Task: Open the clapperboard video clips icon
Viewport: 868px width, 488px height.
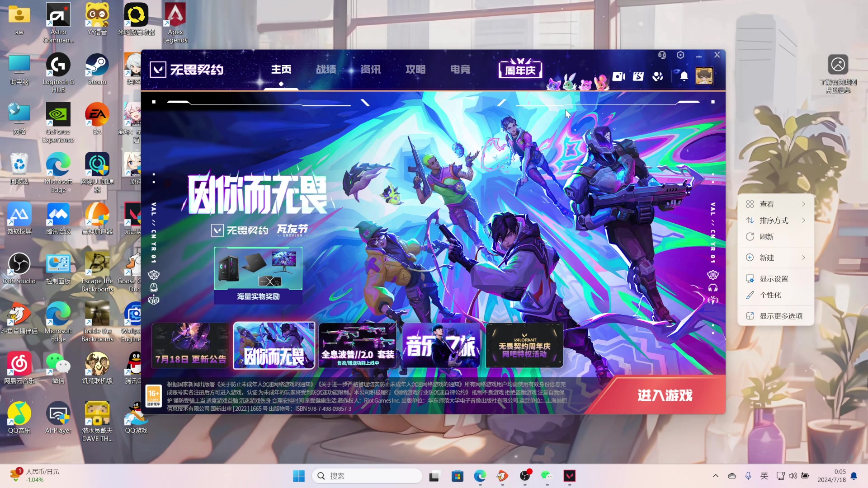Action: [638, 76]
